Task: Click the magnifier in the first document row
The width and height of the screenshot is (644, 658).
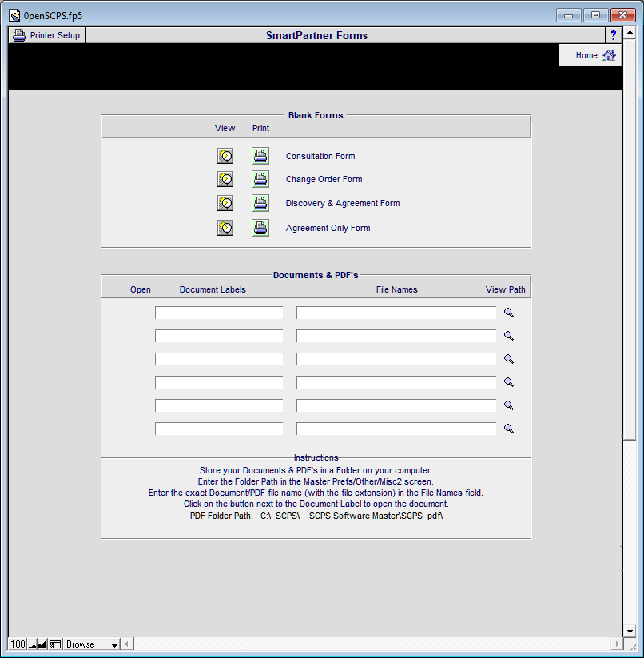Action: click(x=509, y=313)
